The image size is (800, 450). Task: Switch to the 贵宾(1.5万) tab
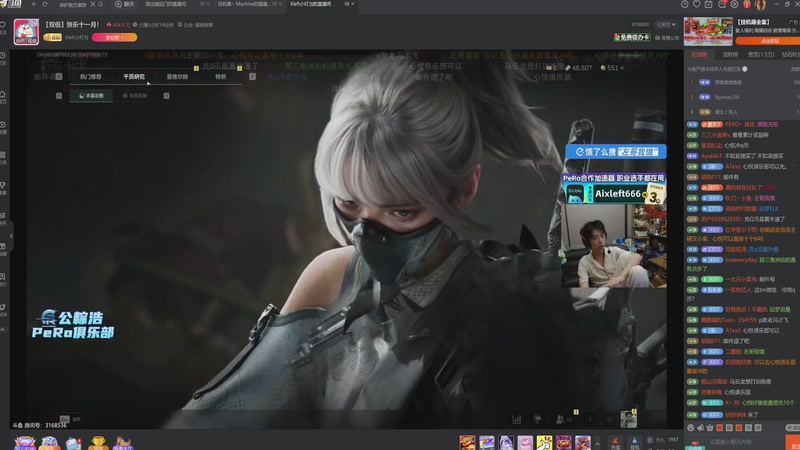tap(761, 55)
